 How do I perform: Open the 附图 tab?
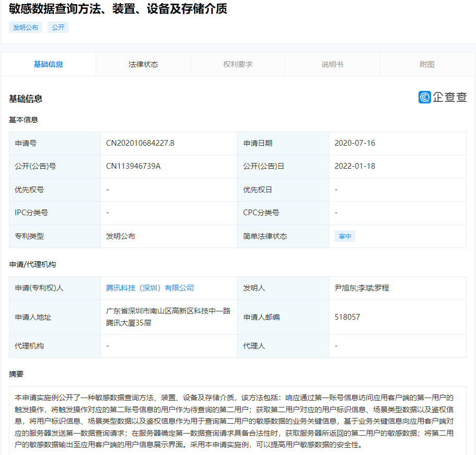click(x=427, y=64)
